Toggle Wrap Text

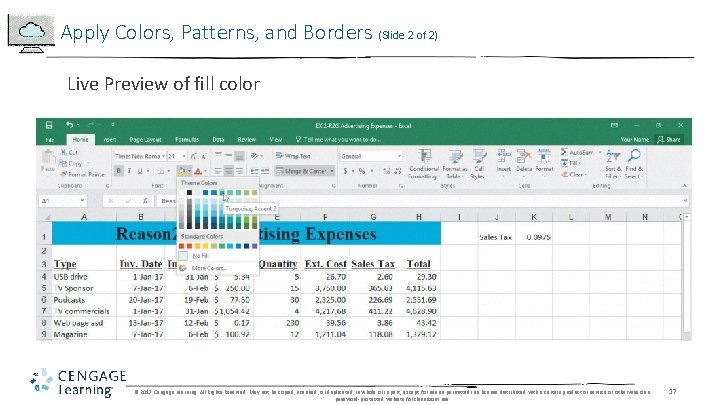tap(293, 156)
